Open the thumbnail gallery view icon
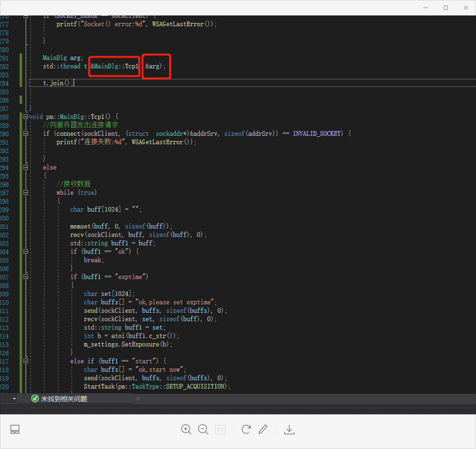476x449 pixels. pos(15,429)
